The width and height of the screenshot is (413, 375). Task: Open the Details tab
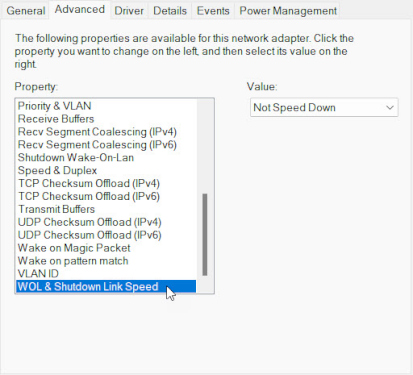[170, 11]
